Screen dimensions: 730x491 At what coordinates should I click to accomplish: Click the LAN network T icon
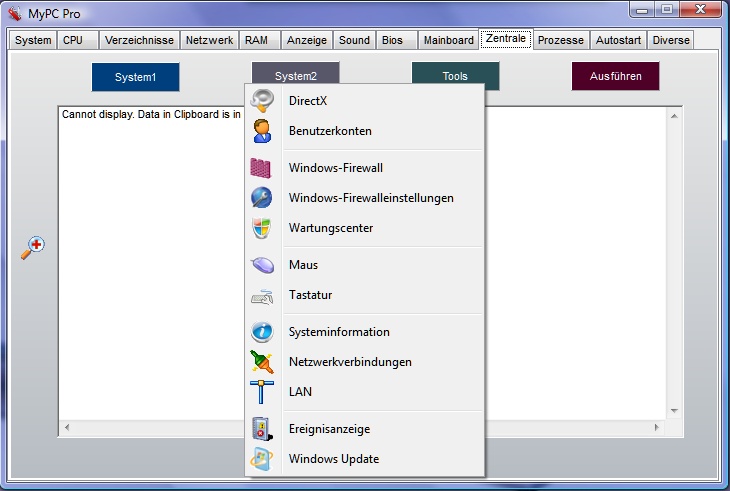tap(262, 392)
